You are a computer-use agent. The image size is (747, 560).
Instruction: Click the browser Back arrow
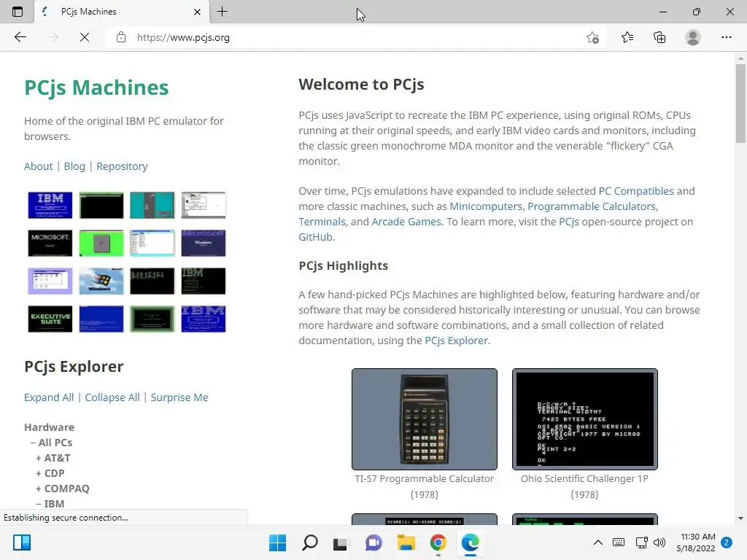click(20, 37)
